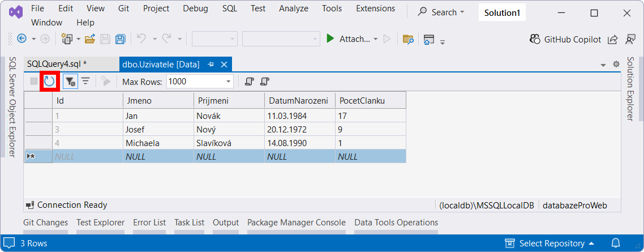Open the Data Tools Operations tab

click(x=396, y=223)
